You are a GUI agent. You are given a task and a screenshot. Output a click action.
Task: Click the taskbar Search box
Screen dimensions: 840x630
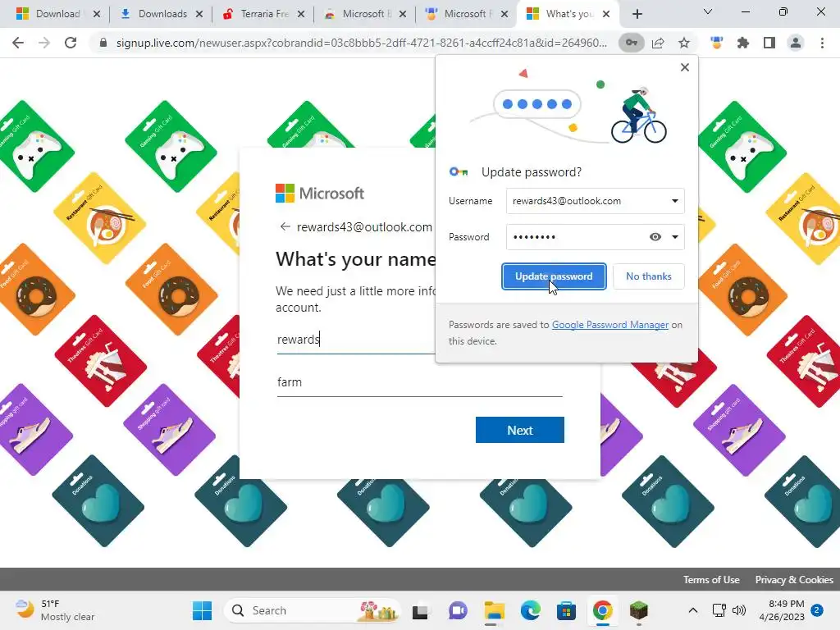313,610
